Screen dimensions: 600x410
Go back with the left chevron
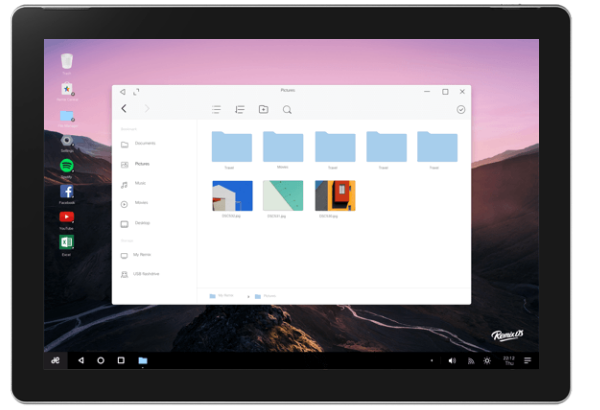coord(124,109)
